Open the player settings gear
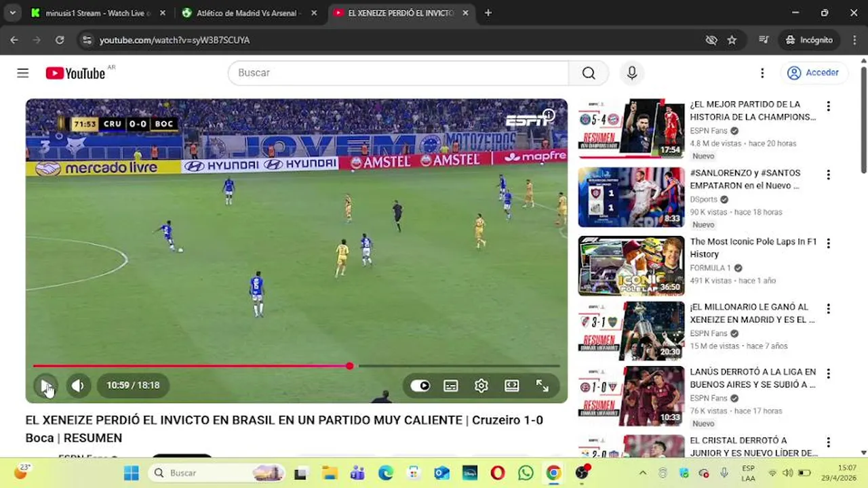This screenshot has height=488, width=868. 481,386
